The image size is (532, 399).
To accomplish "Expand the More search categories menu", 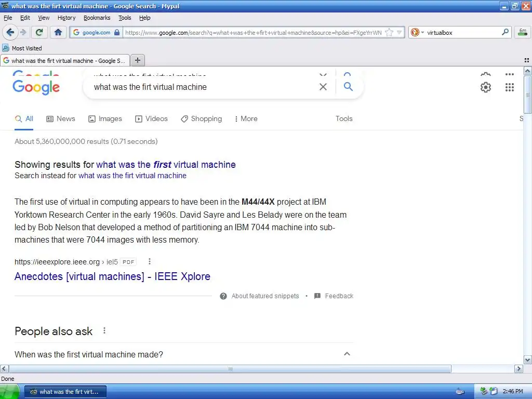I will [246, 119].
